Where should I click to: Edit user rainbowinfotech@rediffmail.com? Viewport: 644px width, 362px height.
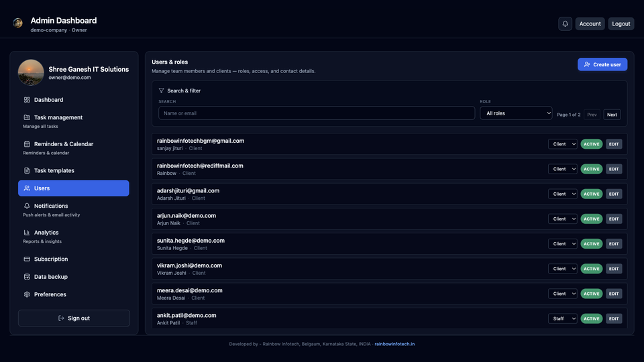pos(614,169)
